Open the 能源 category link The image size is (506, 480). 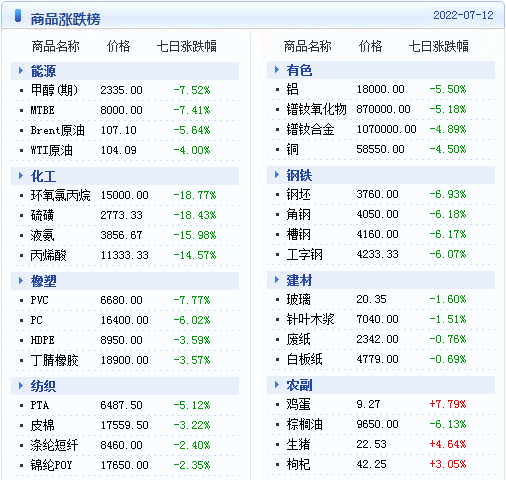coord(43,71)
